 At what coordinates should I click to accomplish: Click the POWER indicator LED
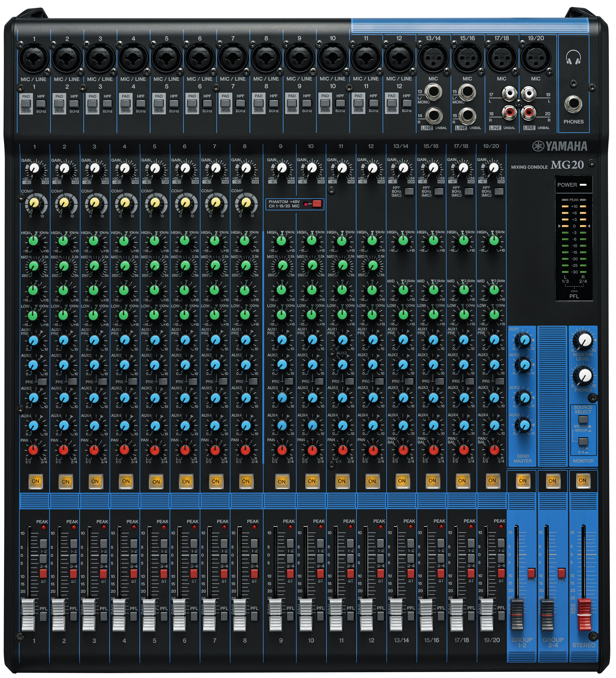pyautogui.click(x=583, y=185)
